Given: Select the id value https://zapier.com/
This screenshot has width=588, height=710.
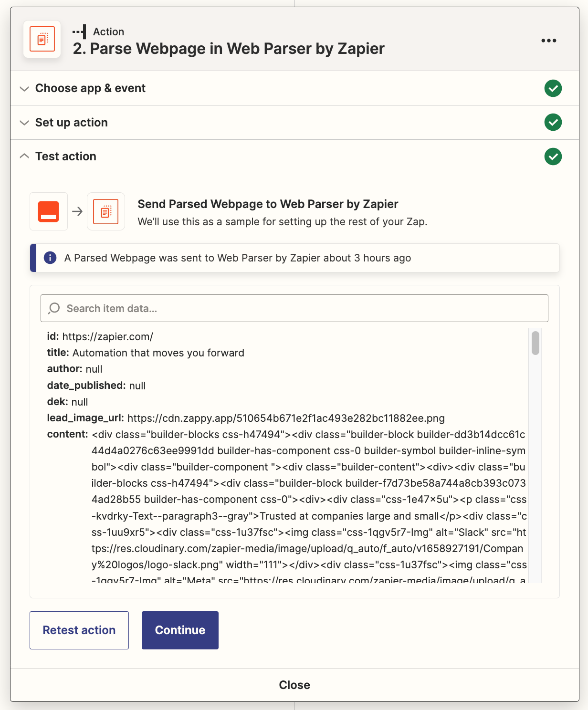Looking at the screenshot, I should pyautogui.click(x=107, y=336).
